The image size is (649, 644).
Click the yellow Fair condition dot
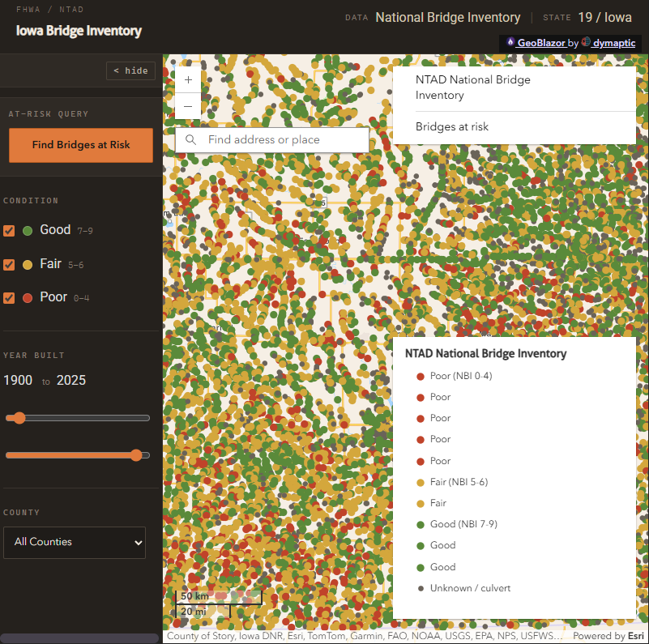[x=28, y=265]
